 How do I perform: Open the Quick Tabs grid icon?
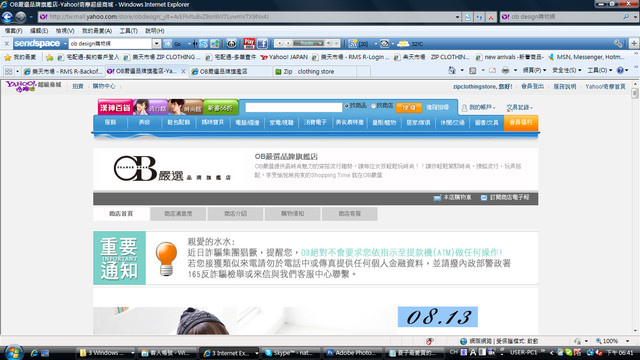(x=8, y=71)
